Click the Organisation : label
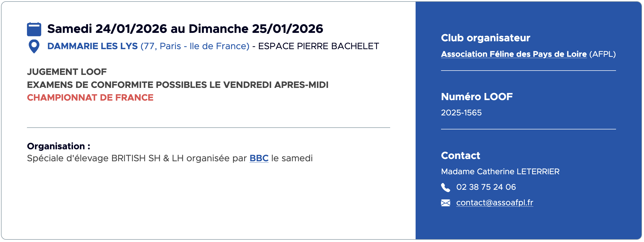This screenshot has height=242, width=644. 58,146
